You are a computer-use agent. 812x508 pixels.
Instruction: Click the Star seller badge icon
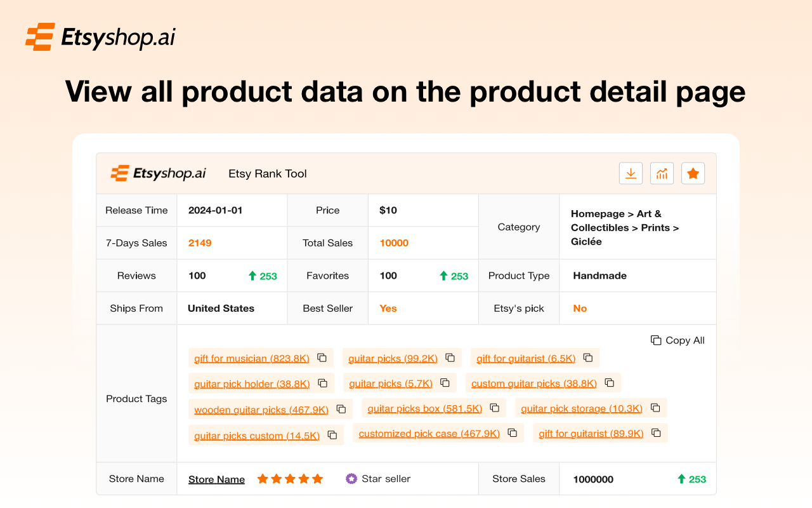[x=351, y=478]
